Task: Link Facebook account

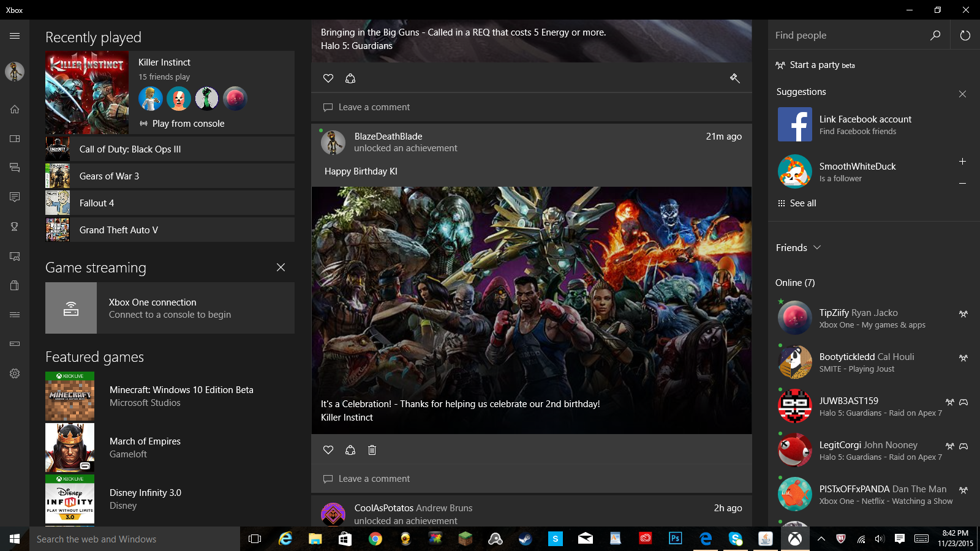Action: click(874, 124)
